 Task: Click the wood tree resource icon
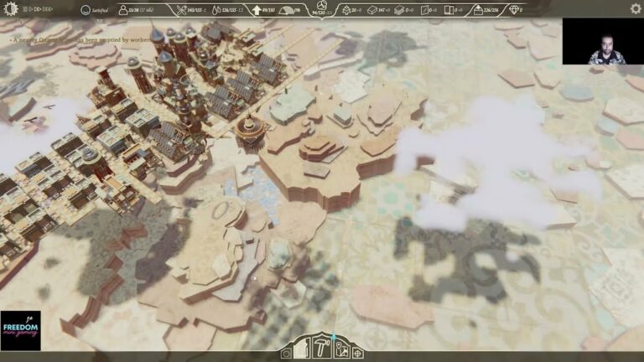click(x=345, y=10)
